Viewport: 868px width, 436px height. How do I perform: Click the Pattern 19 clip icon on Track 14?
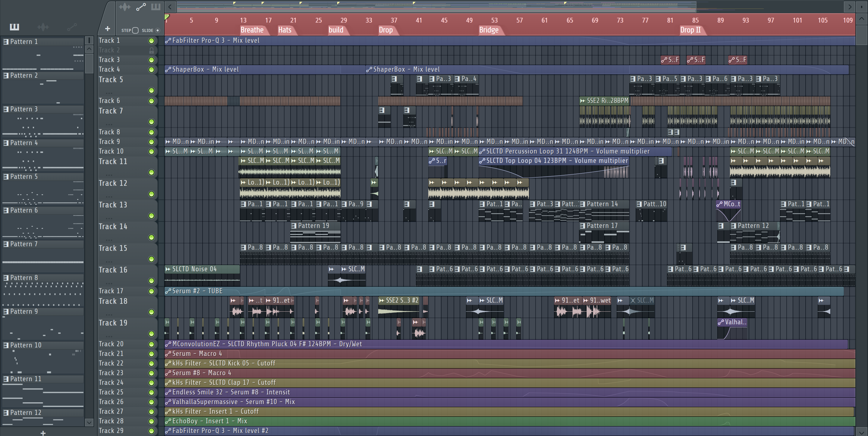tap(294, 226)
